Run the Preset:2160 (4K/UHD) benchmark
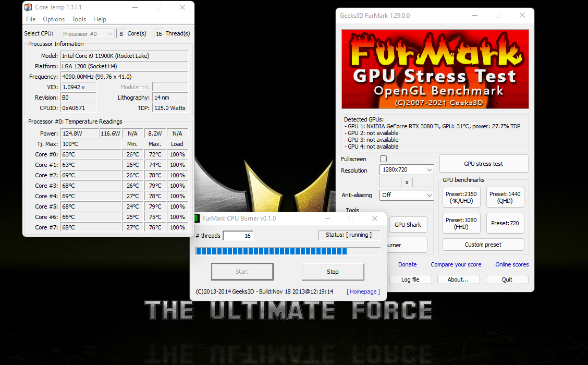588x365 pixels. (x=461, y=198)
